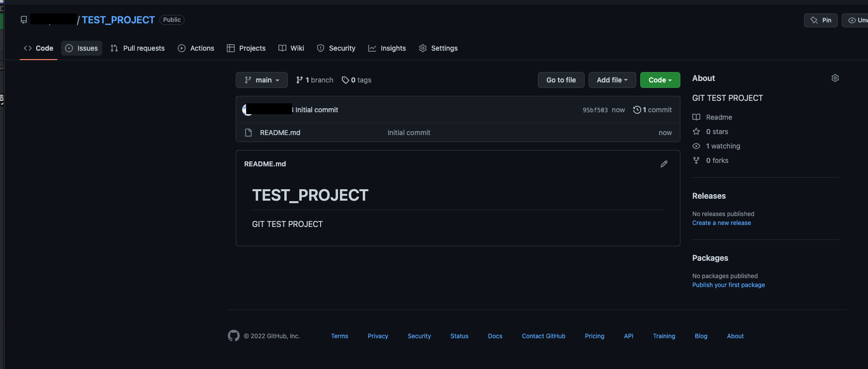Expand the main branch dropdown
The height and width of the screenshot is (369, 868).
tap(262, 80)
